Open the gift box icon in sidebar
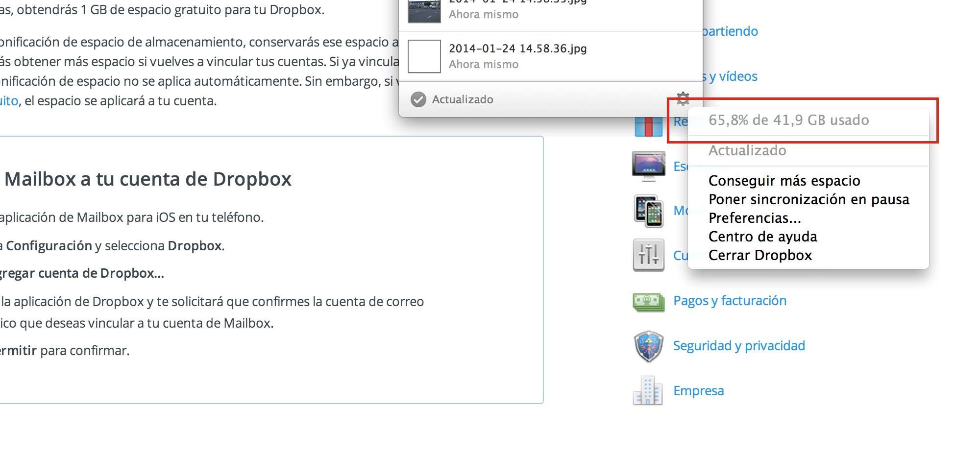The image size is (980, 455). [648, 126]
